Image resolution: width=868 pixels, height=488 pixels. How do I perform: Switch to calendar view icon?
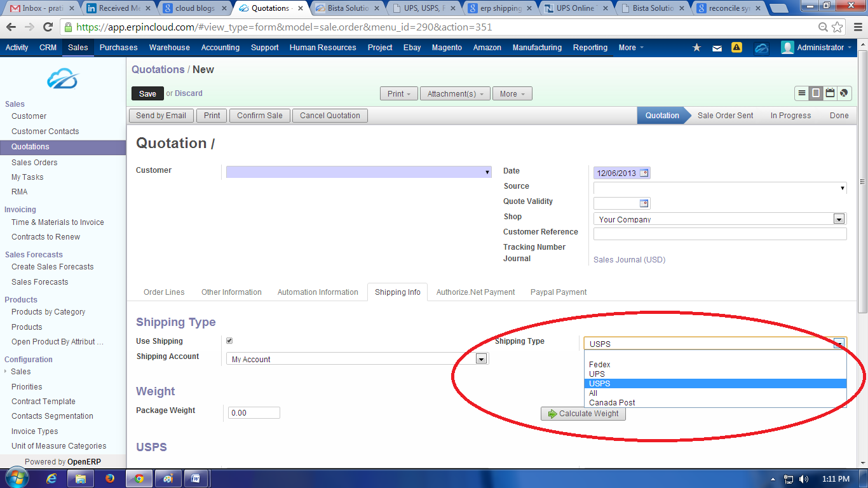click(830, 93)
